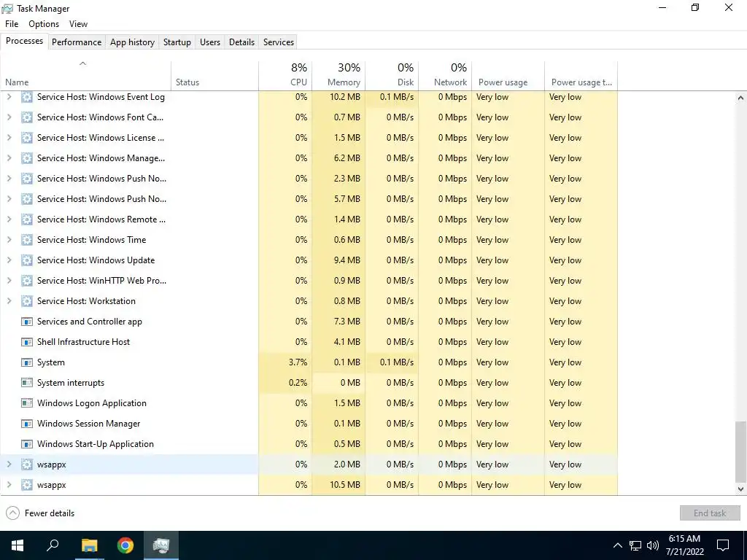Switch to the Users tab
Viewport: 747px width, 560px height.
210,42
